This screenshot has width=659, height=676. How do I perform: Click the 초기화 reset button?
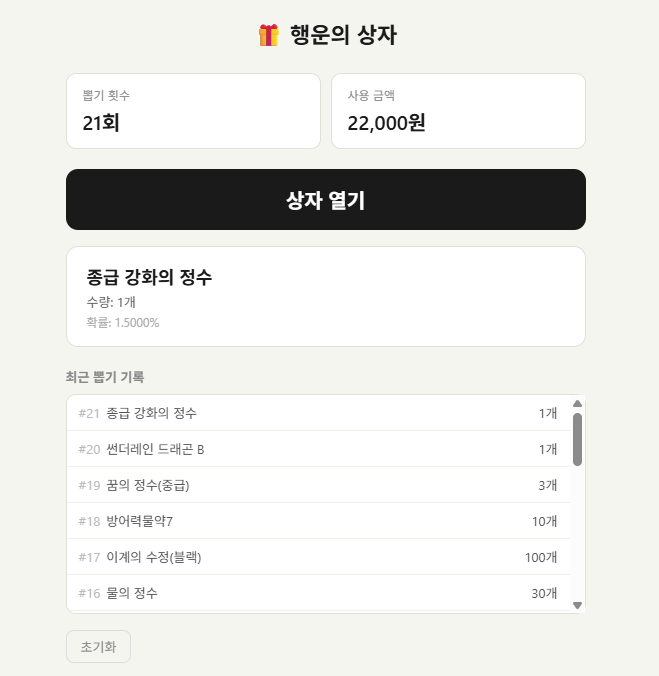pos(98,647)
